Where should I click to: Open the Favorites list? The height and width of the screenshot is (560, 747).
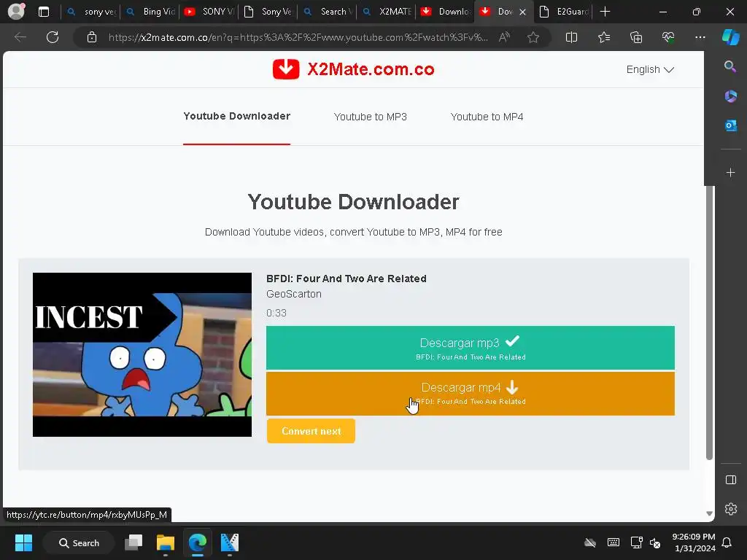603,37
